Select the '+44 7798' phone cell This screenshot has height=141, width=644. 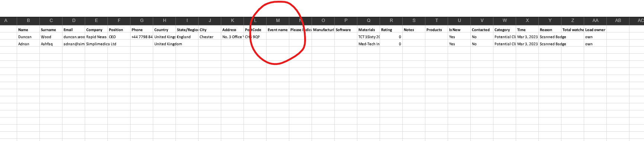pos(142,37)
